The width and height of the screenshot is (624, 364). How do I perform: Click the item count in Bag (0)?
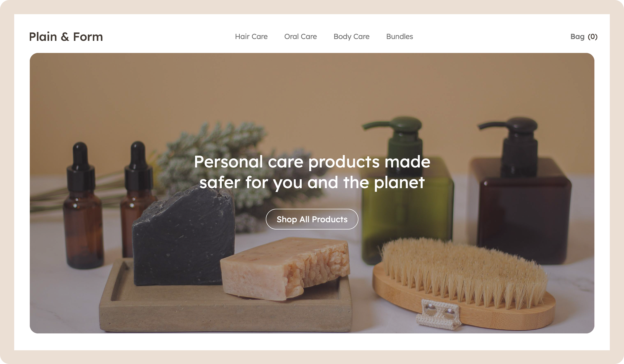click(593, 37)
